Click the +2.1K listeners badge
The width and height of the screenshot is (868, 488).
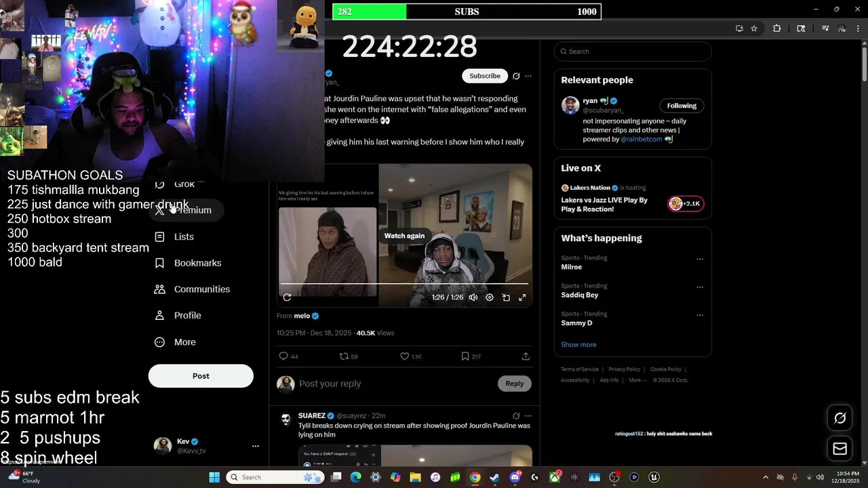(686, 204)
